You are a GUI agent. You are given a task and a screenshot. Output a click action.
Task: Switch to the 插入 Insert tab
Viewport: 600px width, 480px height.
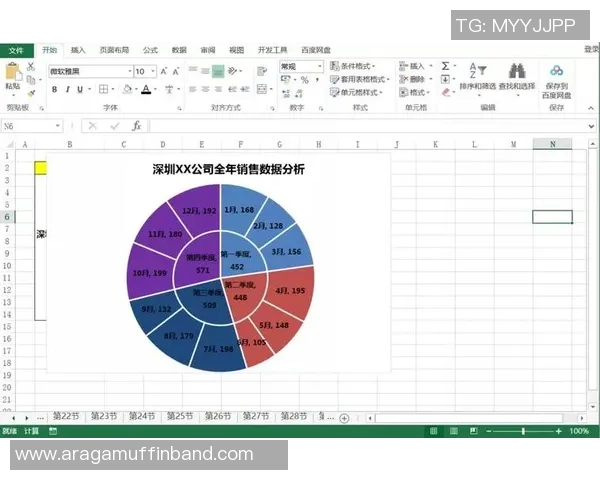point(78,50)
